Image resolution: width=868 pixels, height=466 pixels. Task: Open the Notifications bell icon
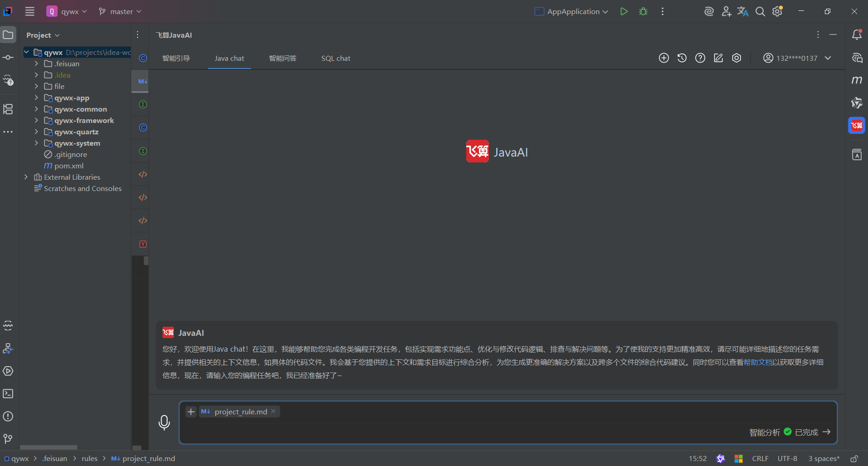click(x=857, y=34)
